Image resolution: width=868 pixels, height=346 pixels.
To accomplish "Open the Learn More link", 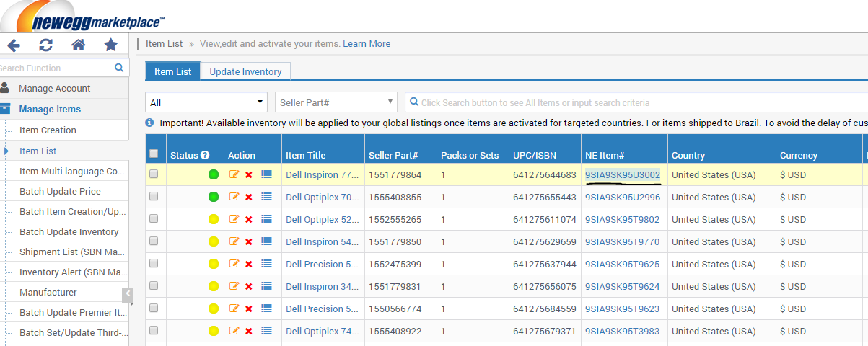I will [x=367, y=43].
